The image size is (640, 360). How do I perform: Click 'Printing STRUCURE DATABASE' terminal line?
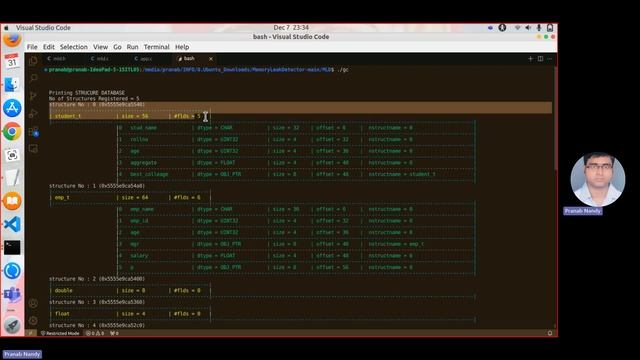pyautogui.click(x=87, y=93)
